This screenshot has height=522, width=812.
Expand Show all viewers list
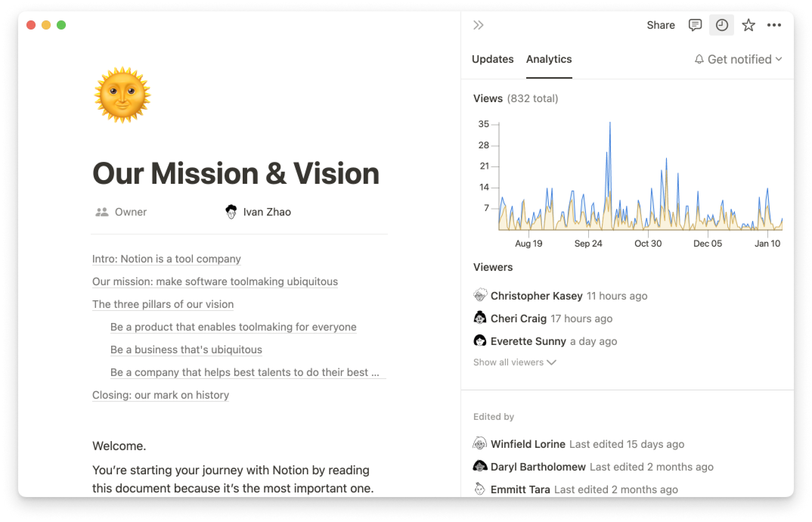coord(514,362)
